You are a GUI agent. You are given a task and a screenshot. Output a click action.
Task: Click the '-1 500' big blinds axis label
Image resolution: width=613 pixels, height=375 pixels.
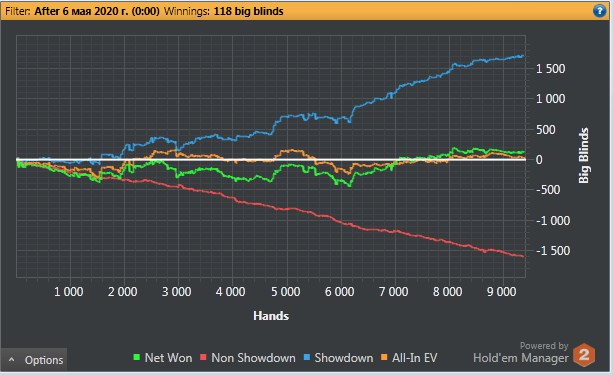coord(553,251)
